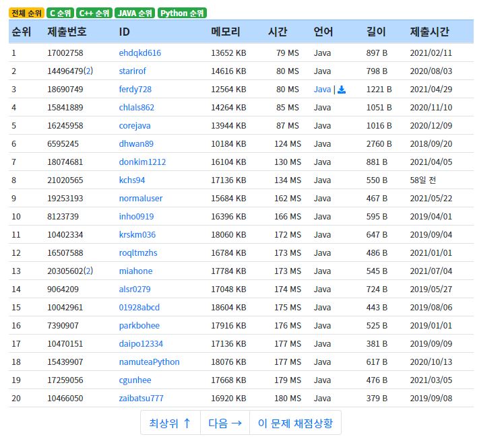Open user profile ferdy728

[x=135, y=90]
